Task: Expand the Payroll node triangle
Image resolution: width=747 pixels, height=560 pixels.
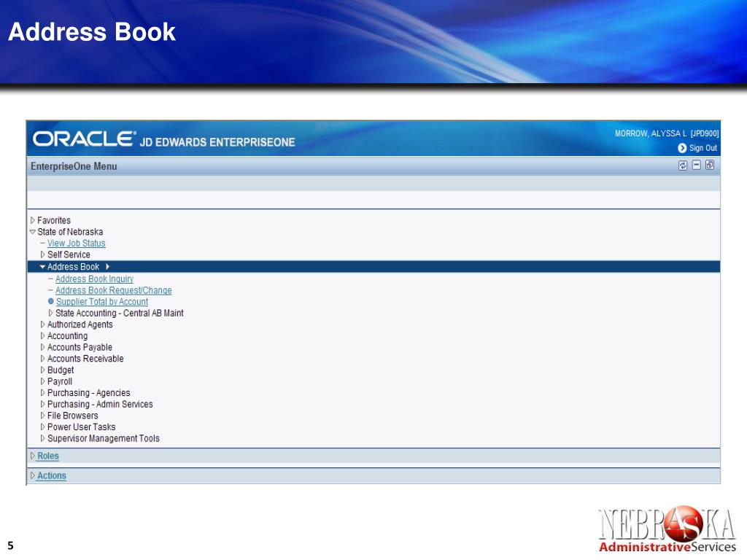Action: coord(42,381)
